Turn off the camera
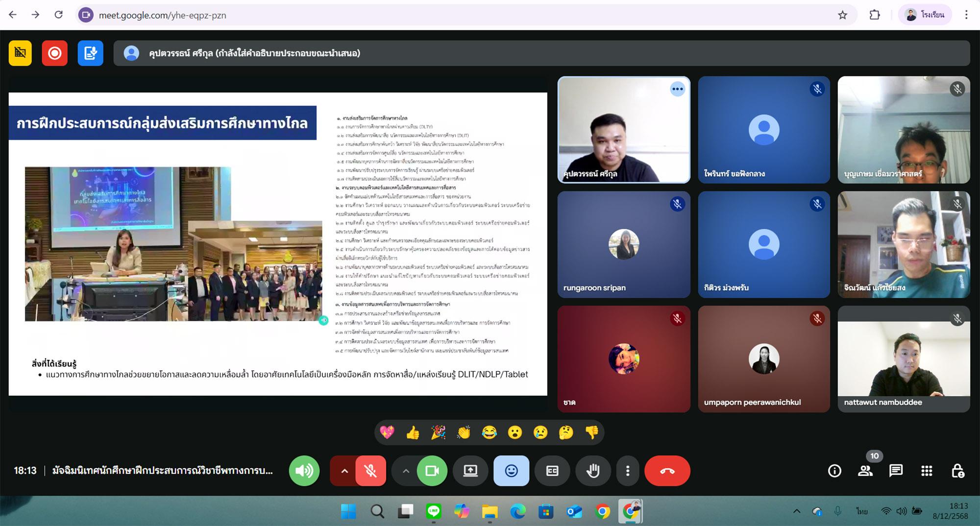Viewport: 980px width, 526px height. [432, 471]
